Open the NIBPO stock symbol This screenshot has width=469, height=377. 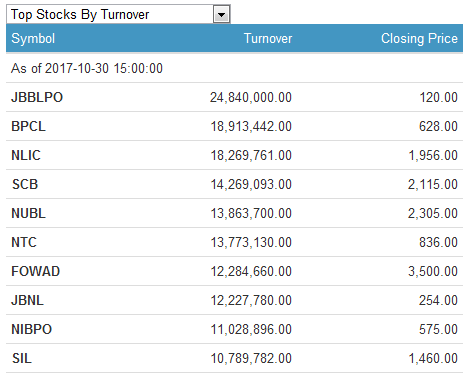(x=32, y=329)
